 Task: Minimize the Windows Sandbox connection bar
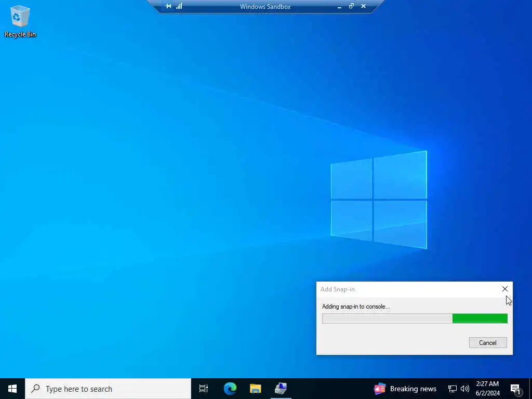[339, 6]
